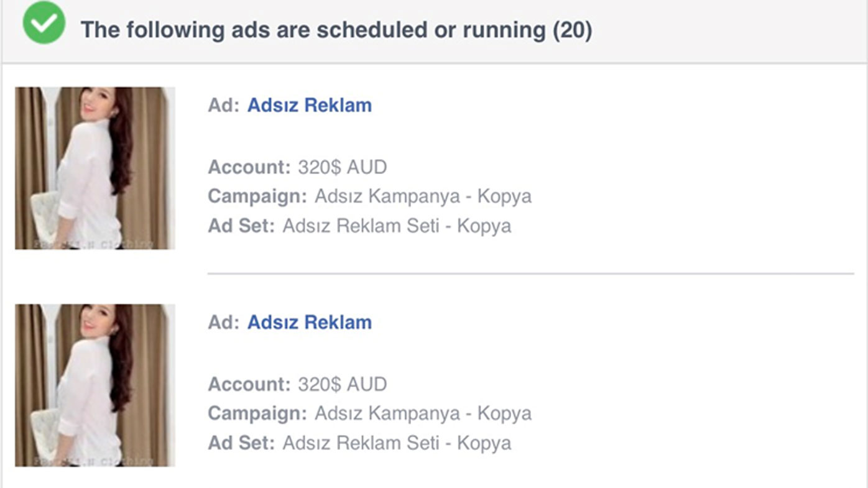
Task: Open the first Adsız Reklam ad link
Action: pyautogui.click(x=309, y=105)
